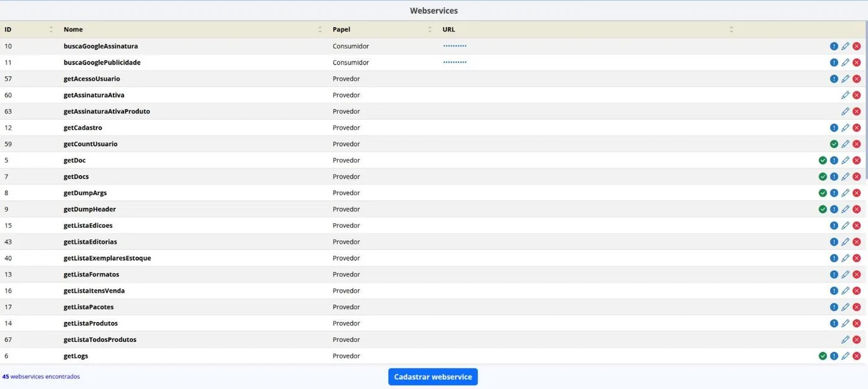The width and height of the screenshot is (868, 389).
Task: Click the Webservices title header
Action: [x=434, y=11]
